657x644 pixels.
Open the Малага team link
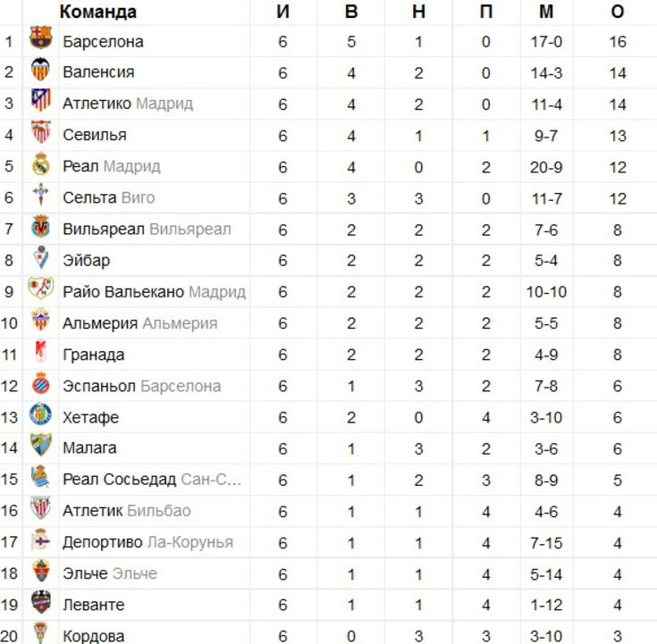click(89, 448)
